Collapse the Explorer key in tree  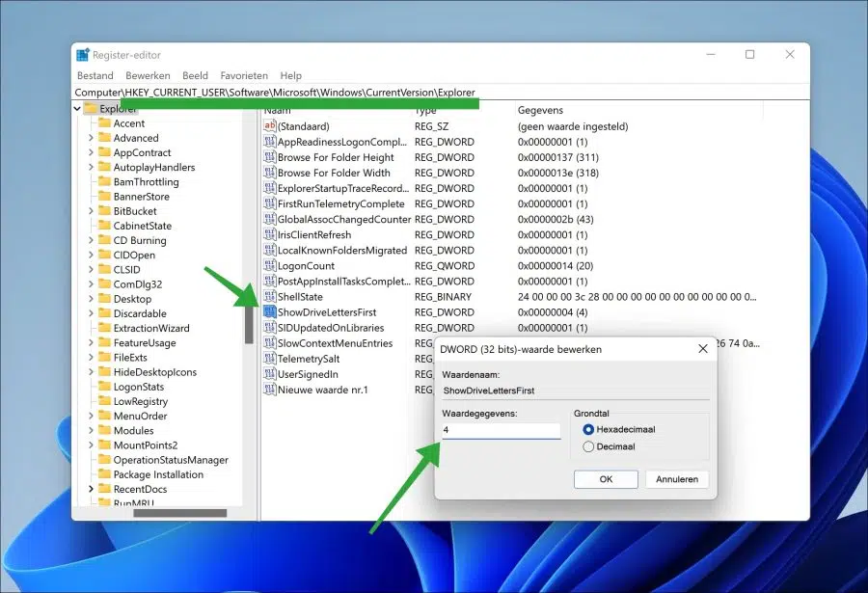[77, 109]
